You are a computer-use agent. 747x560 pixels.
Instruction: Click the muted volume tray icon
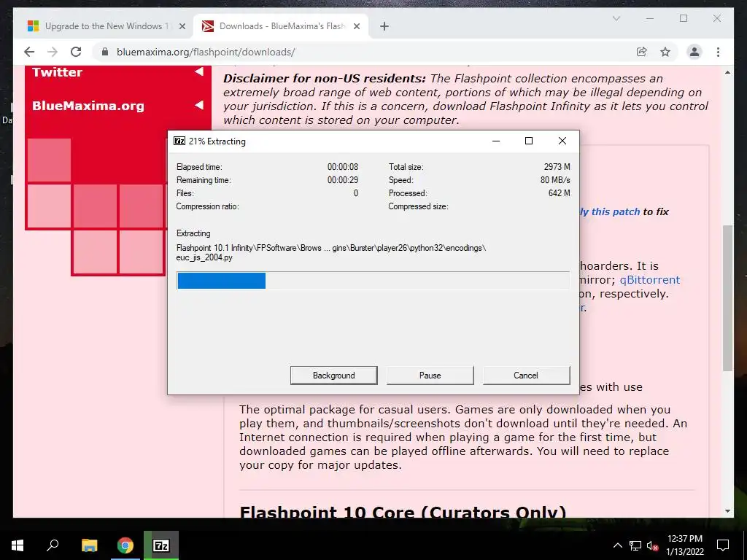(x=653, y=545)
